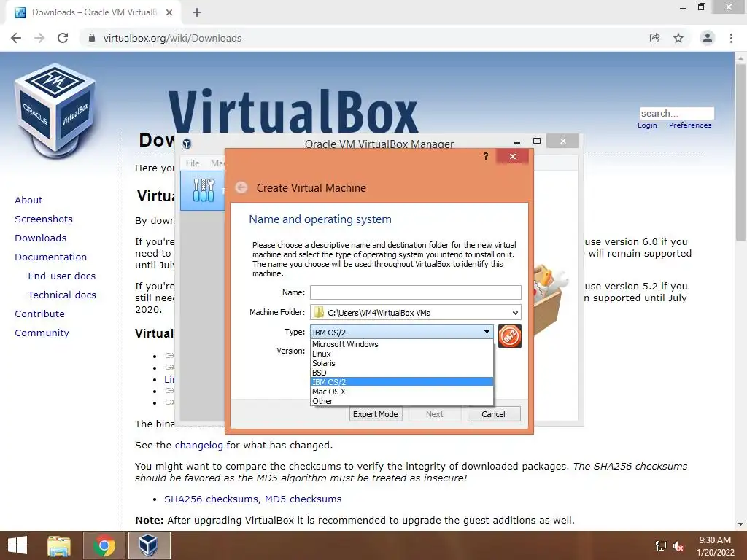The width and height of the screenshot is (747, 560).
Task: Go to the About page in the sidebar
Action: (x=28, y=200)
